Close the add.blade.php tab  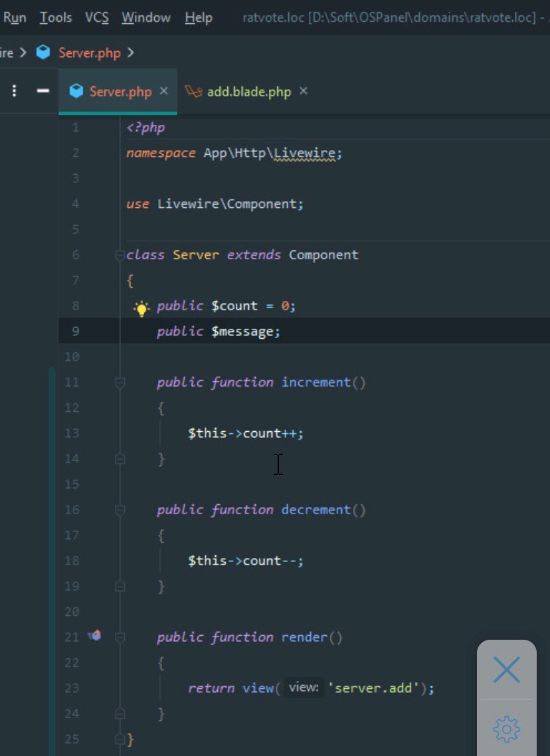pos(303,90)
